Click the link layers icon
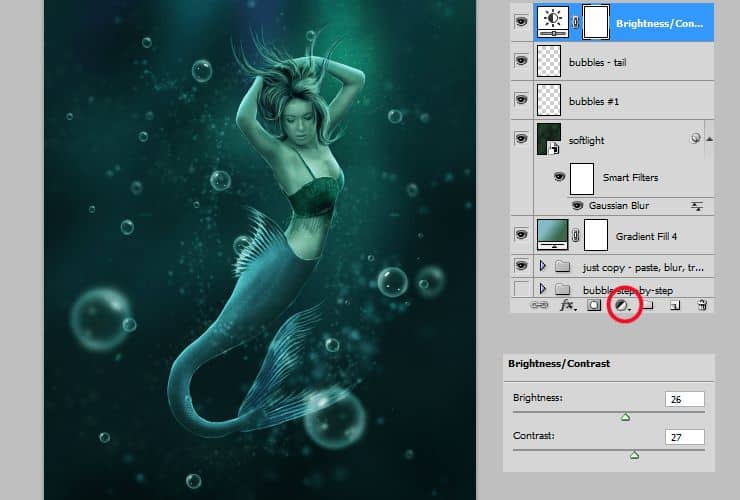The width and height of the screenshot is (740, 500). pos(540,306)
